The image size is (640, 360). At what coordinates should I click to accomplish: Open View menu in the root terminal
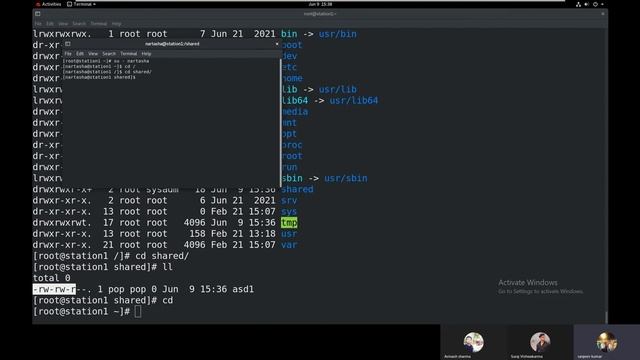tap(63, 24)
